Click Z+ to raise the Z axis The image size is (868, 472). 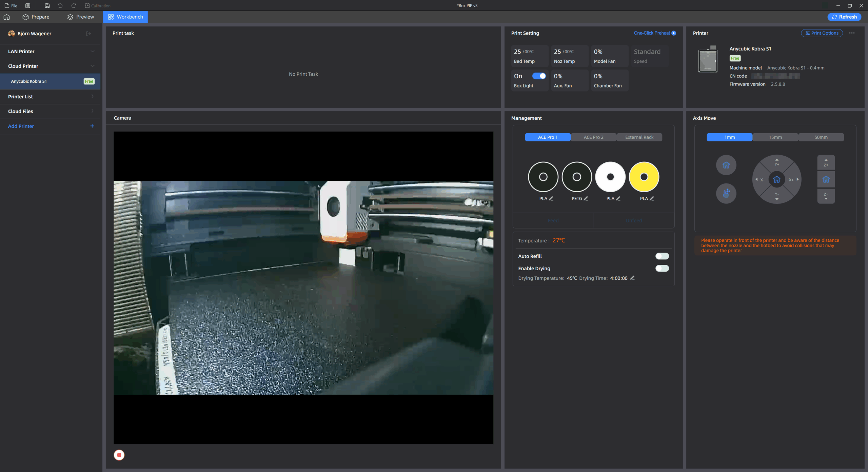point(826,162)
